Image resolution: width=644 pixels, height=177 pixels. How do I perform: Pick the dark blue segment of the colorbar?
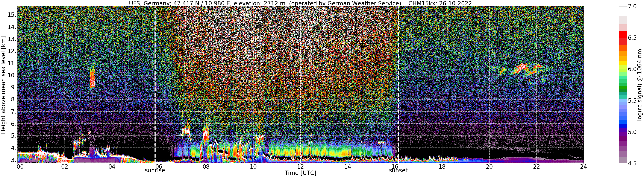point(622,126)
